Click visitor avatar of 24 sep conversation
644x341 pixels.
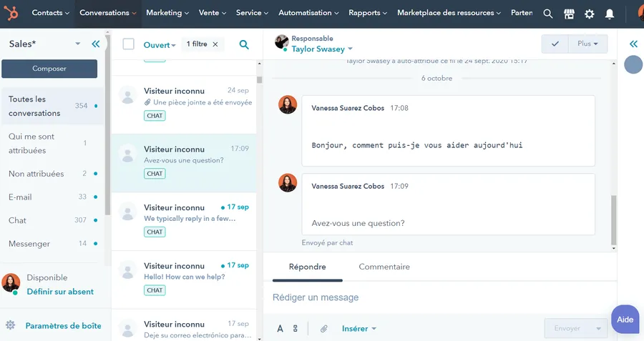point(128,95)
